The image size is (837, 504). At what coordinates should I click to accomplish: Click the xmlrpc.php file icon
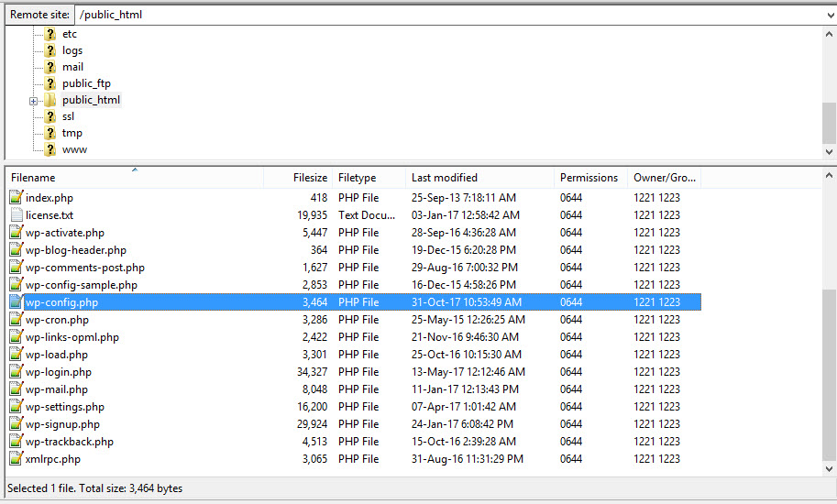pyautogui.click(x=17, y=459)
